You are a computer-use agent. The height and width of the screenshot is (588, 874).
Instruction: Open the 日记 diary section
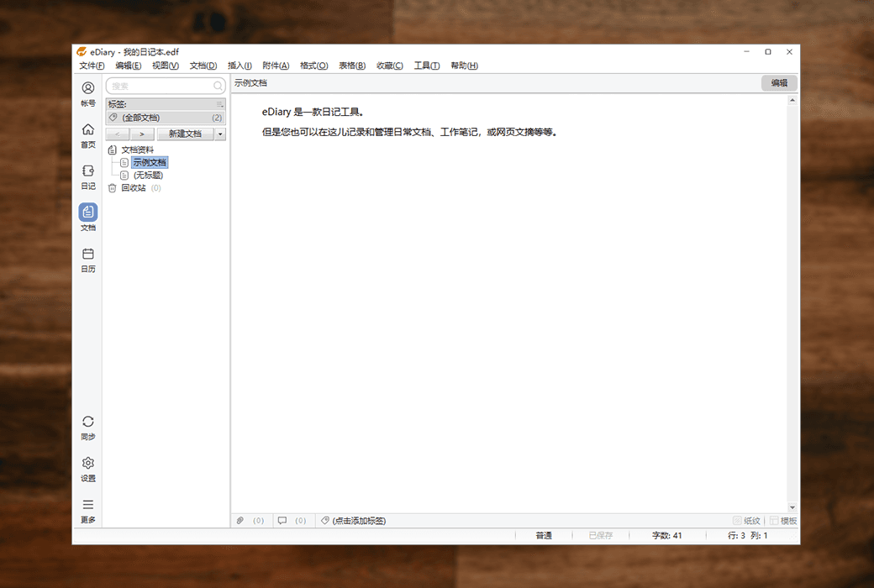click(x=88, y=171)
